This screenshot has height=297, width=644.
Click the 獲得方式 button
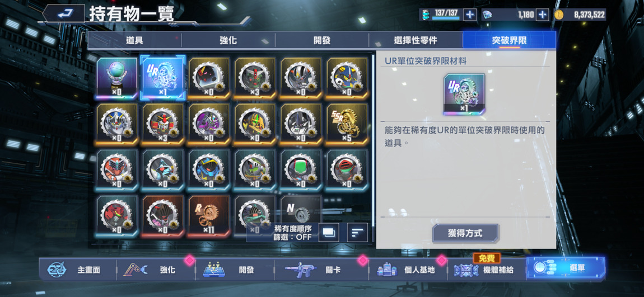pos(465,233)
